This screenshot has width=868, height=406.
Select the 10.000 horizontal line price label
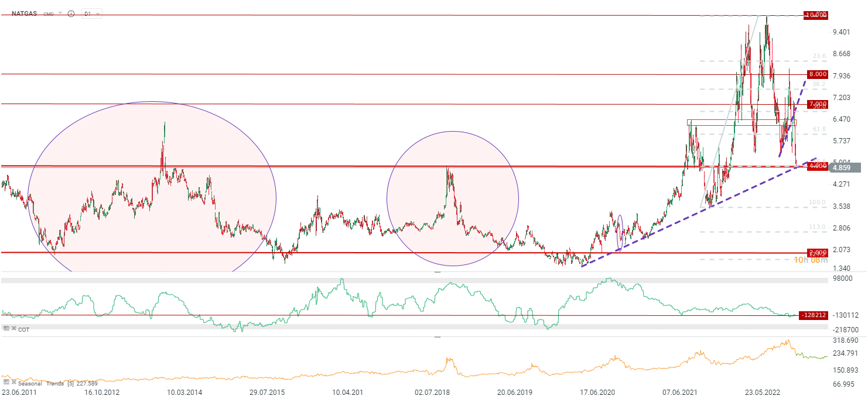pos(816,15)
